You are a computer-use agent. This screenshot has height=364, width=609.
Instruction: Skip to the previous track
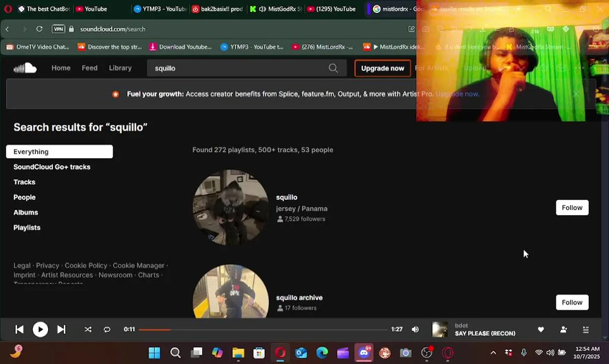[19, 330]
